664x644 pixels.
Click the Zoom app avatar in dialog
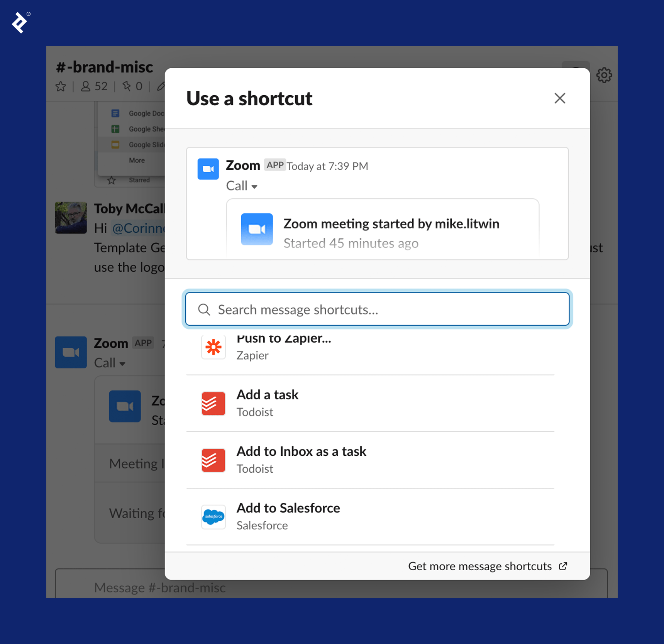tap(208, 169)
